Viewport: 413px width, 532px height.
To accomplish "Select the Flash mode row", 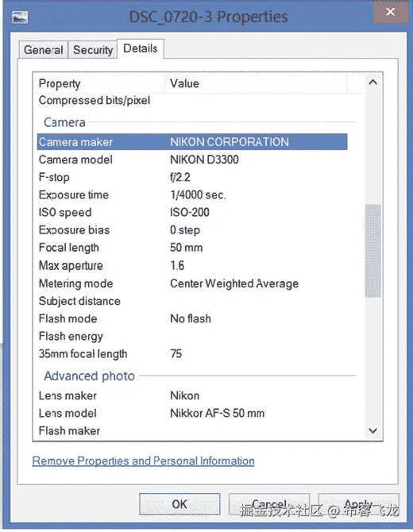I will (x=192, y=318).
